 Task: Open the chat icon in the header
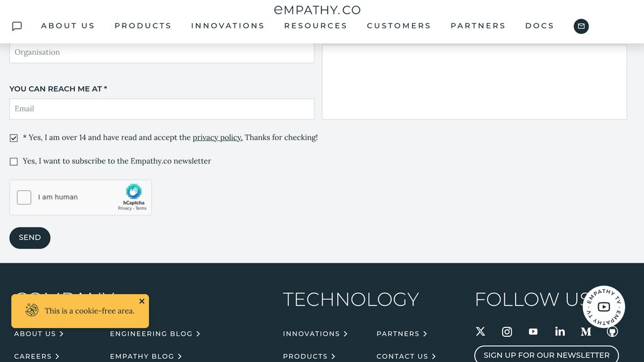(16, 25)
